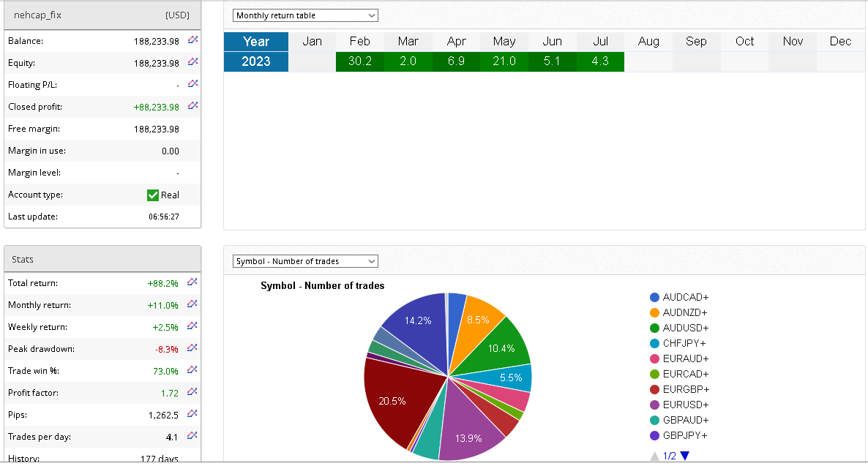
Task: Open the Total return chart icon
Action: [x=193, y=282]
